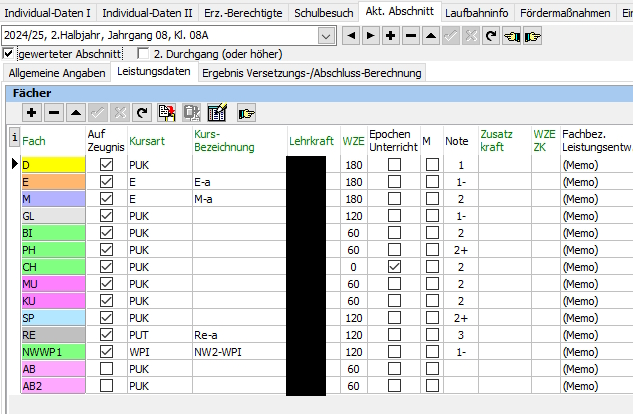Remove selected subject with Fächer minus icon
Image resolution: width=633 pixels, height=414 pixels.
(x=54, y=113)
